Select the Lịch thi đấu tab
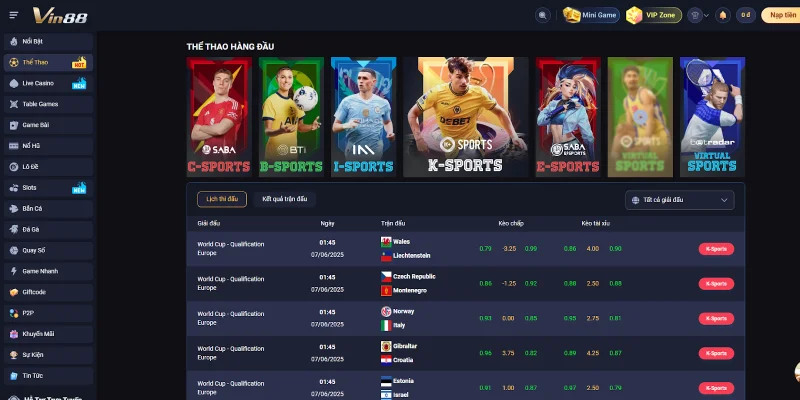Viewport: 800px width, 400px height. coord(222,199)
